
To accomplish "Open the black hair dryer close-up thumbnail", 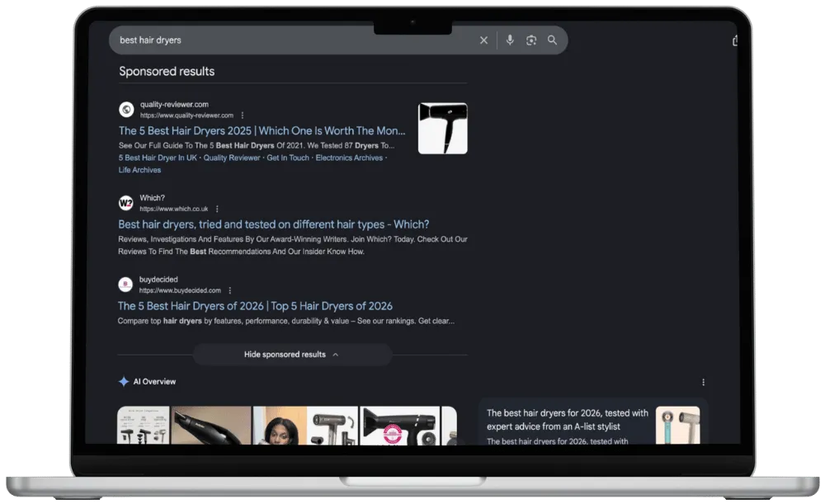I will (211, 425).
